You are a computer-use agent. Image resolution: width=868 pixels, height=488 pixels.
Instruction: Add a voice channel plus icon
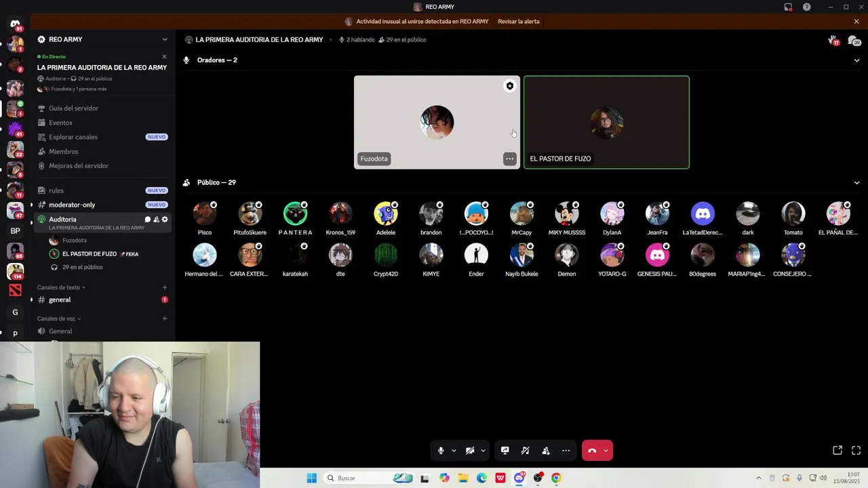coord(164,319)
